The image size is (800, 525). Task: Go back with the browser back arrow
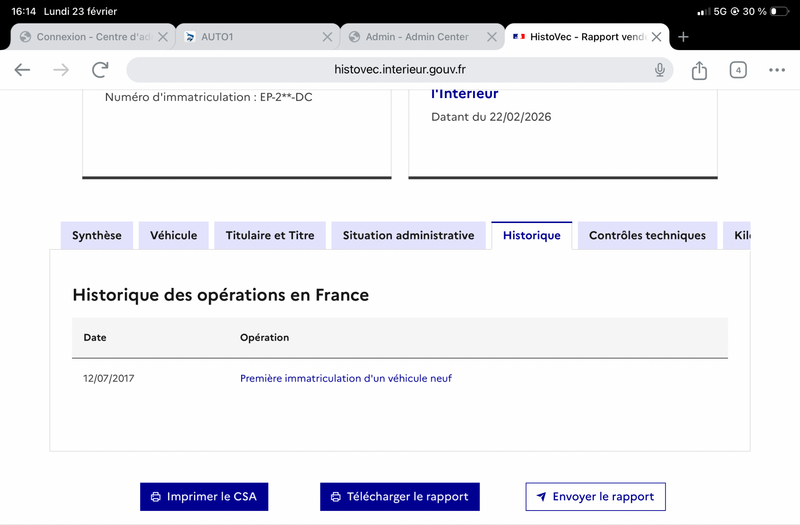pos(22,70)
